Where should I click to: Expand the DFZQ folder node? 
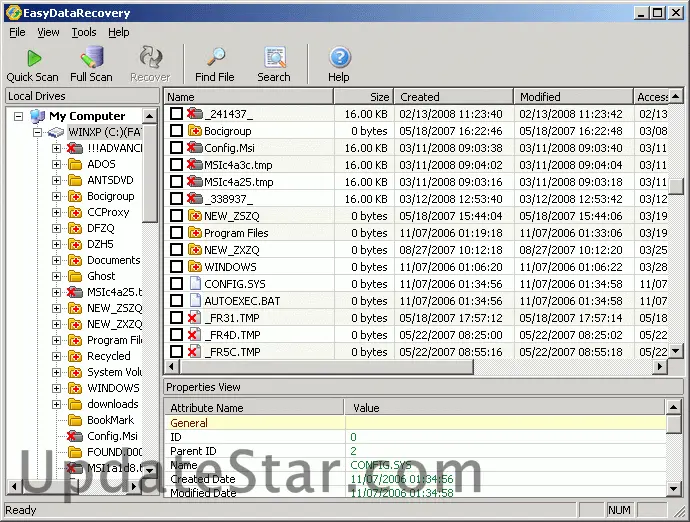pos(56,228)
